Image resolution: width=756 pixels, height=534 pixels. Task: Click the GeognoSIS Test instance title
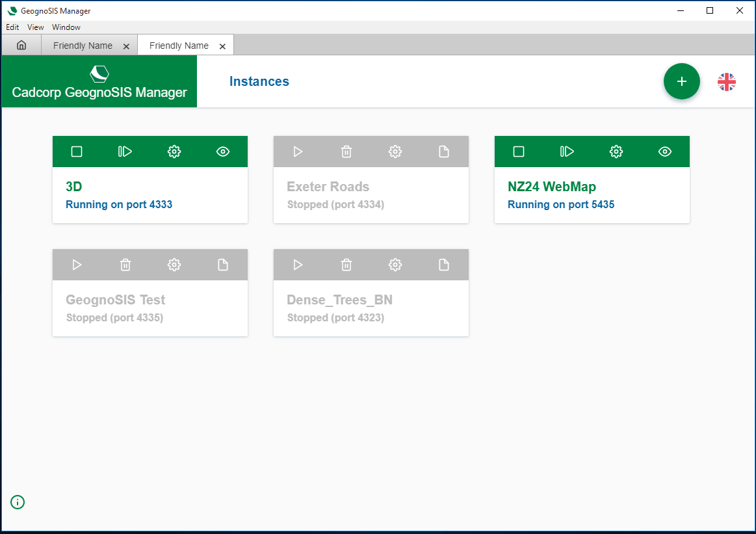[x=116, y=300]
